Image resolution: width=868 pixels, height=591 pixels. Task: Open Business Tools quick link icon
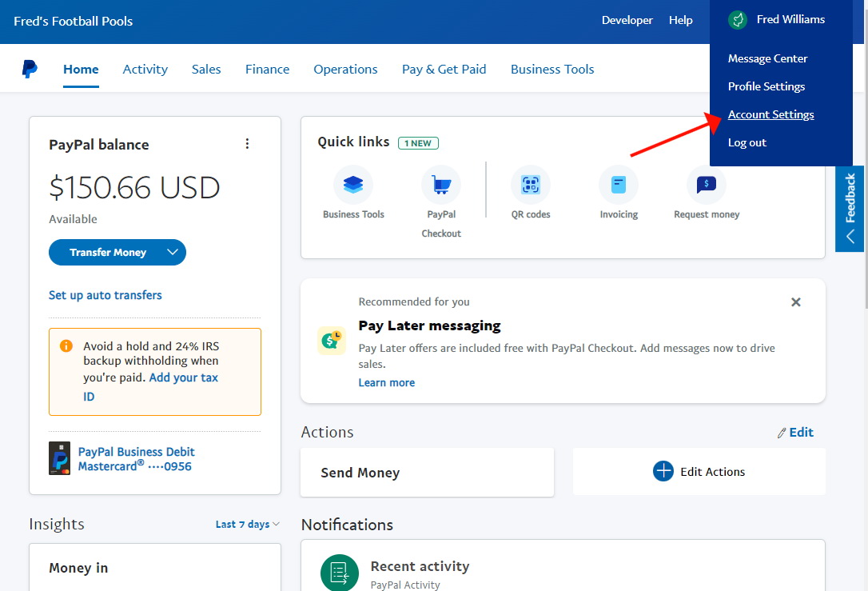tap(353, 185)
